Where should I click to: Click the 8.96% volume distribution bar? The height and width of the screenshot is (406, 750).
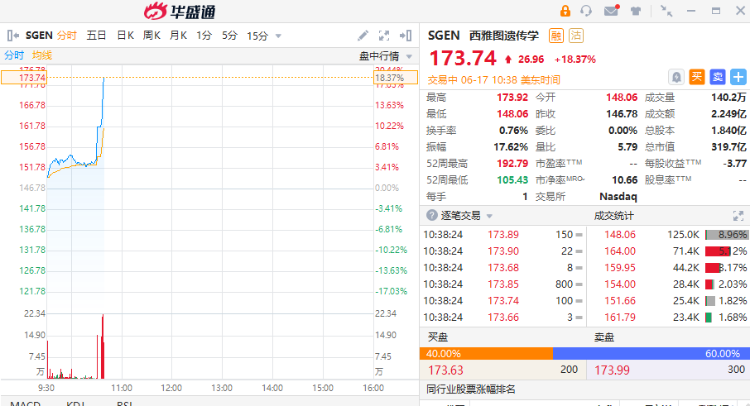click(x=726, y=234)
